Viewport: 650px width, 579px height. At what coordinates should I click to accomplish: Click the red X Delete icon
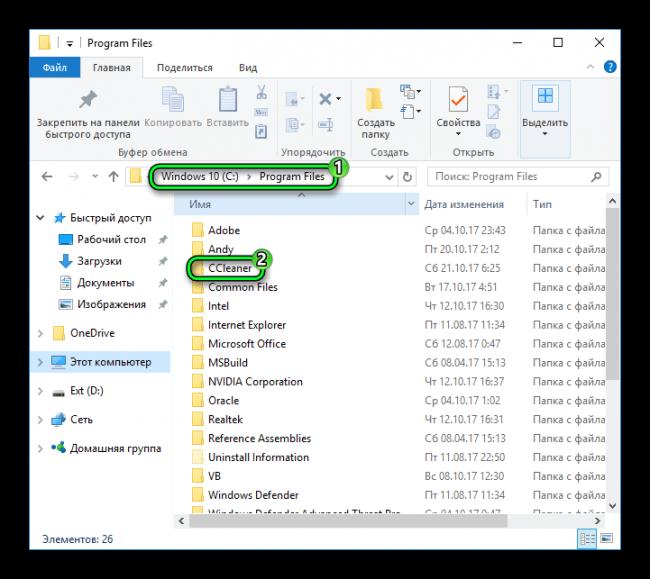point(325,98)
